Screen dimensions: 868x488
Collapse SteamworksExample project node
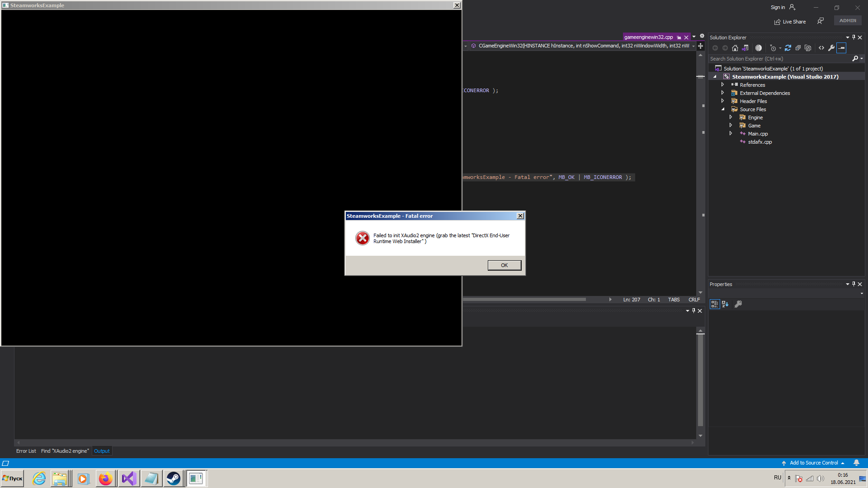coord(715,77)
